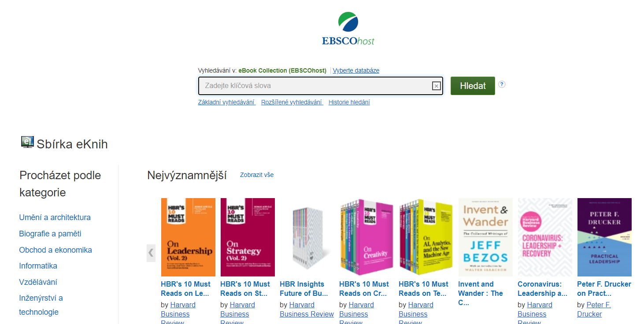
Task: Open the Invent & Wander Jeff Bezos cover
Action: pyautogui.click(x=485, y=237)
